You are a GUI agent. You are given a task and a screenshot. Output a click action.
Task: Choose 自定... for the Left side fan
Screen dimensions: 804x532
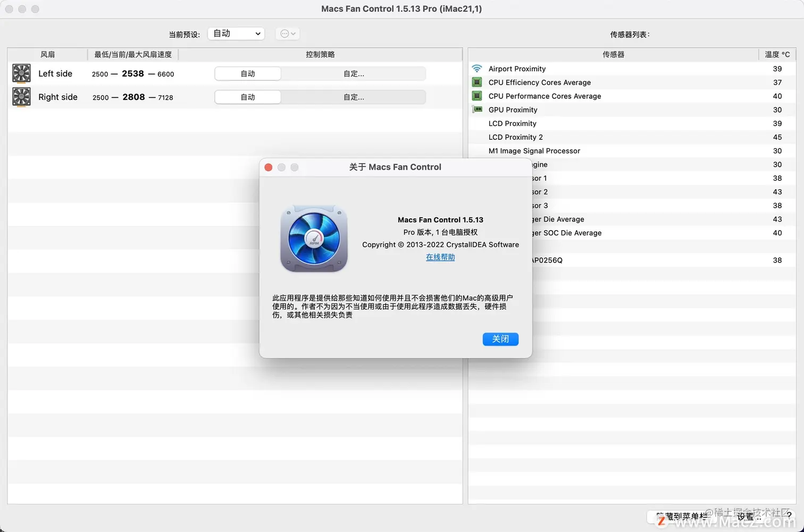tap(354, 74)
